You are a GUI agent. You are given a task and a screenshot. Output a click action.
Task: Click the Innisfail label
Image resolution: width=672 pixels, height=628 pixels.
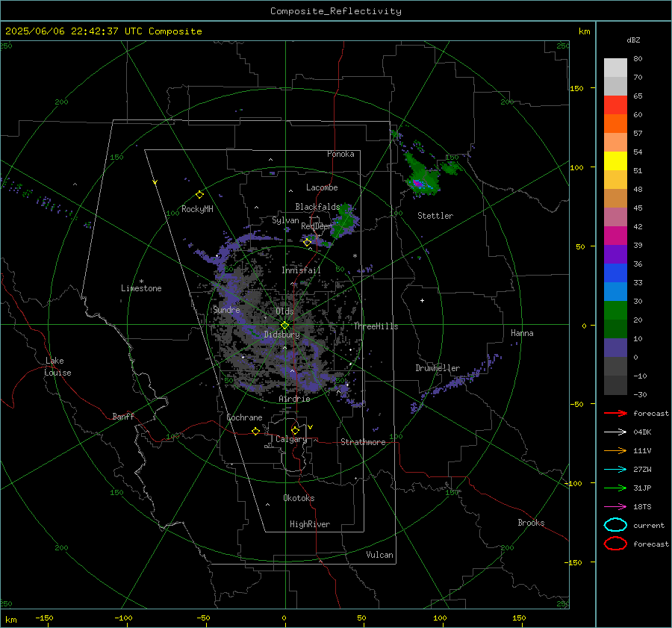(x=301, y=270)
